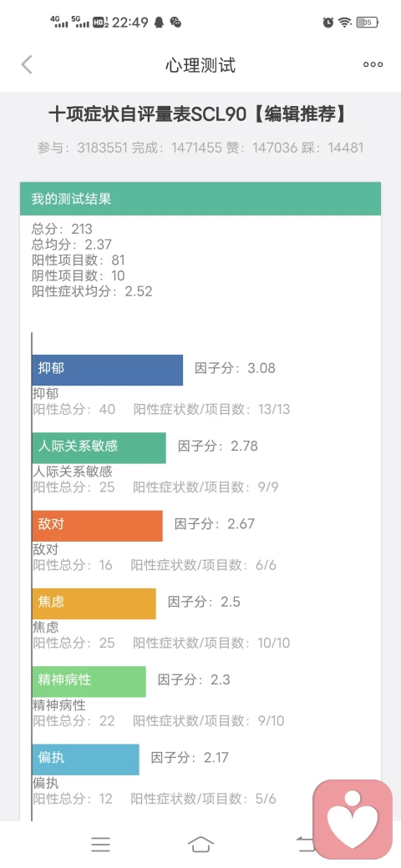Image resolution: width=401 pixels, height=868 pixels.
Task: Tap the orange 敌对 factor bar
Action: pyautogui.click(x=98, y=526)
